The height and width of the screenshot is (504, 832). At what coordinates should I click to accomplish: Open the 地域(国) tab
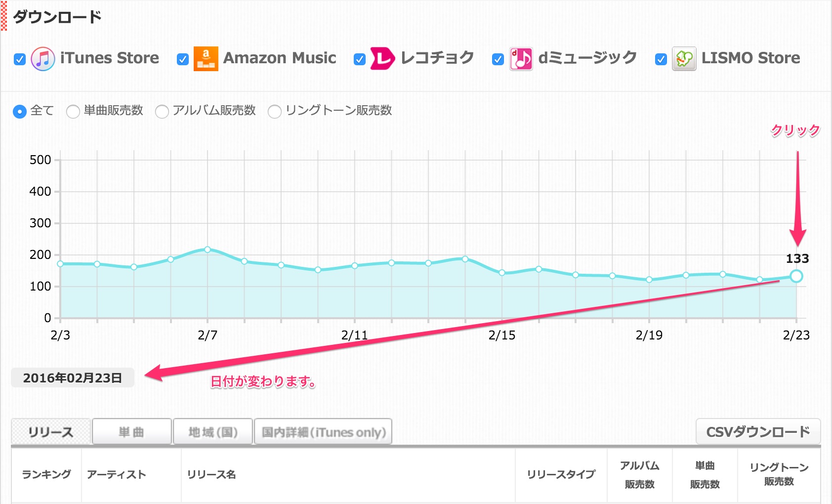pos(213,432)
